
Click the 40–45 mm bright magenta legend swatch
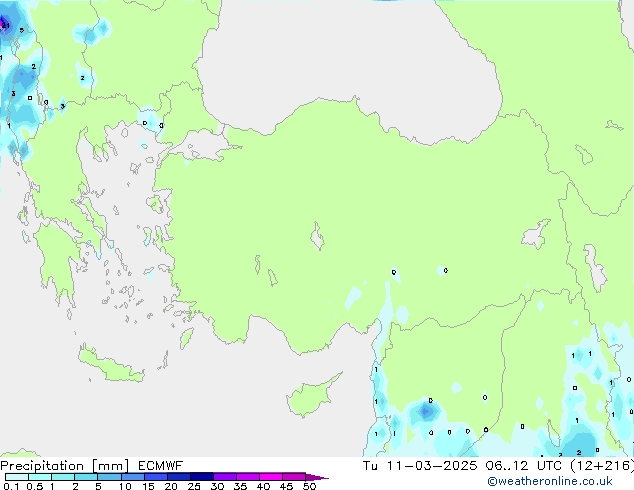point(271,477)
